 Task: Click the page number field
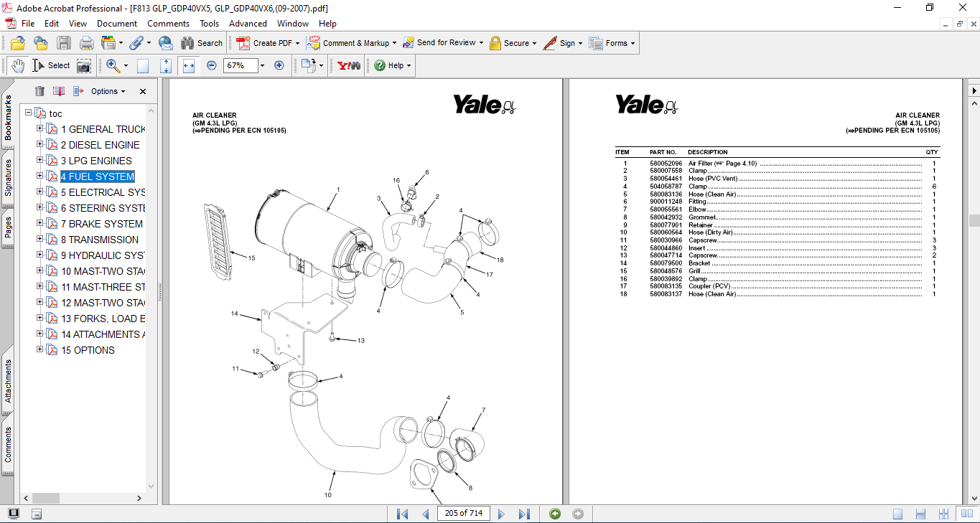tap(464, 513)
